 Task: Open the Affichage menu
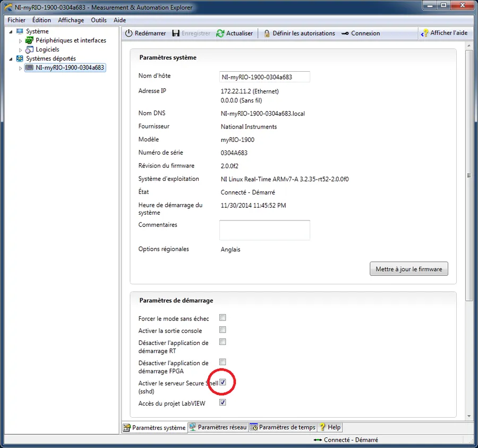point(71,20)
